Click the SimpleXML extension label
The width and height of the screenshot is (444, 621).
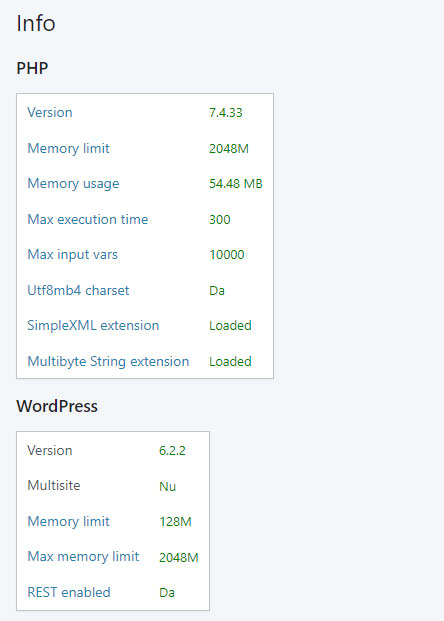pyautogui.click(x=93, y=326)
